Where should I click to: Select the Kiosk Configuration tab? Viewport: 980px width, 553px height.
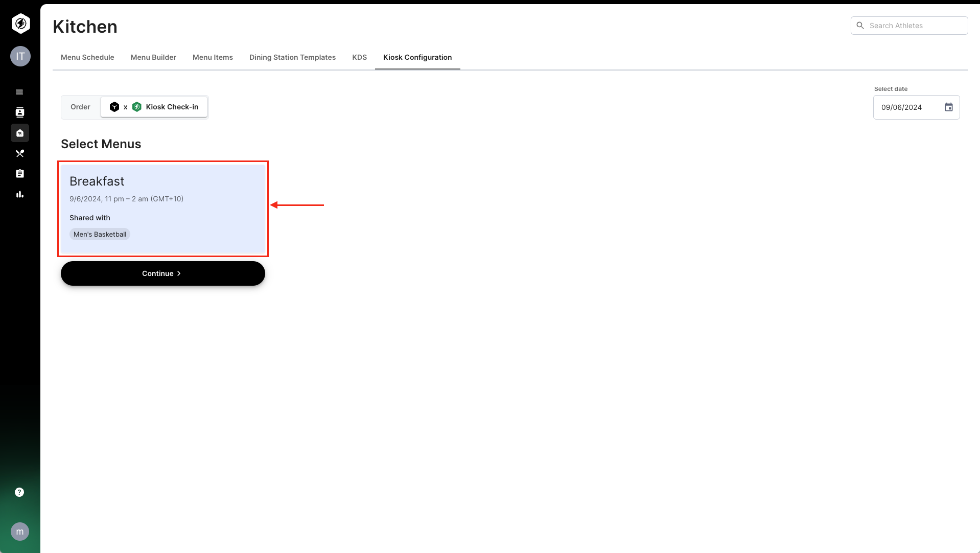pyautogui.click(x=417, y=57)
